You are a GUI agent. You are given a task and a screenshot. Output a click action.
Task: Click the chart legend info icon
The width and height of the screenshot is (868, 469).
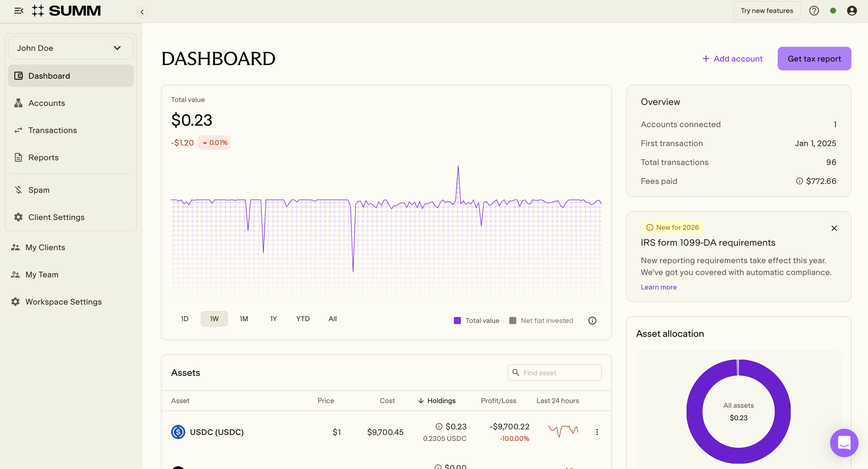[x=592, y=321]
